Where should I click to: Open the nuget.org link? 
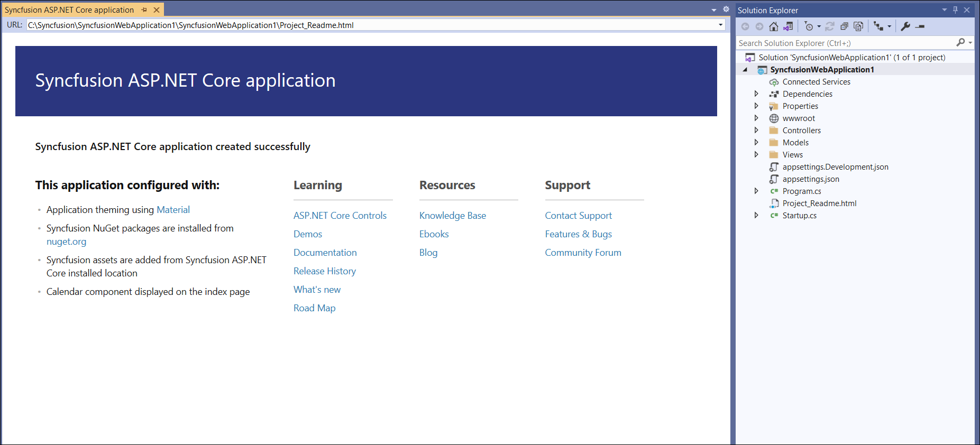click(66, 242)
